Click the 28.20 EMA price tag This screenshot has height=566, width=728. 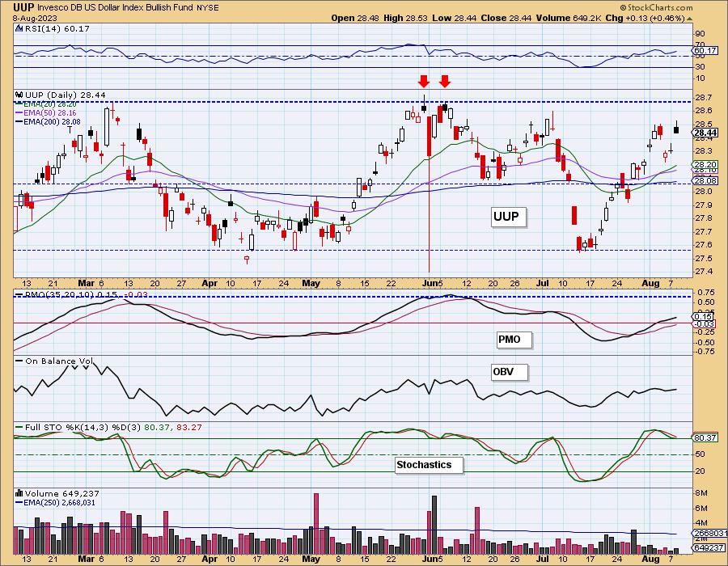point(705,165)
